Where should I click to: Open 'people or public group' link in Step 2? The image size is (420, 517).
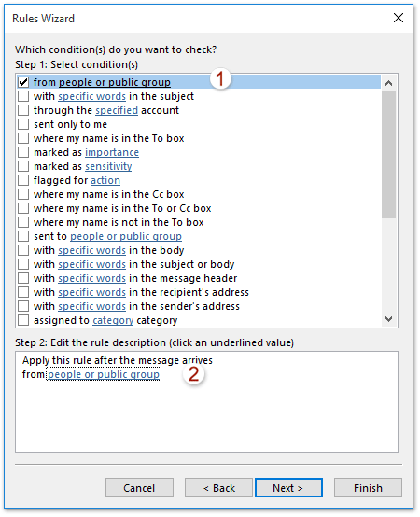click(104, 374)
